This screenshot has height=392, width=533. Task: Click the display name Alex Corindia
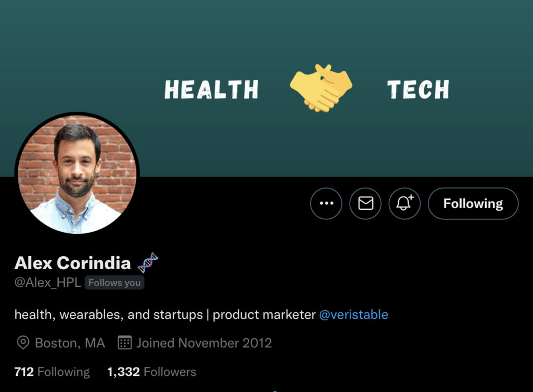[x=72, y=263]
